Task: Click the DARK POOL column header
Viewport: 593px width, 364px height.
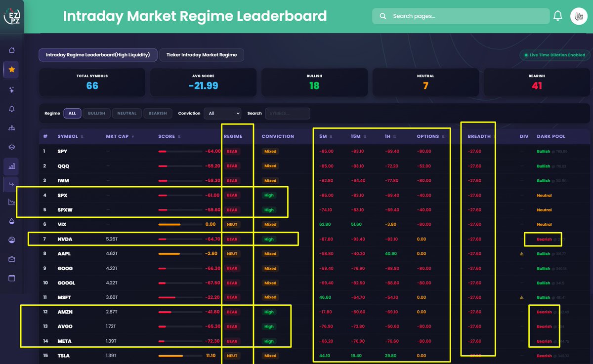Action: click(x=551, y=136)
